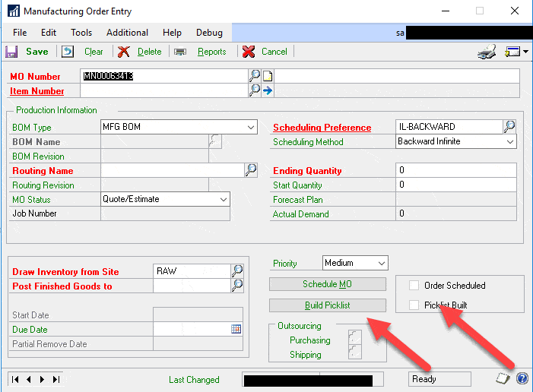Open Draw Inventory from Site lookup
This screenshot has height=392, width=533.
237,270
